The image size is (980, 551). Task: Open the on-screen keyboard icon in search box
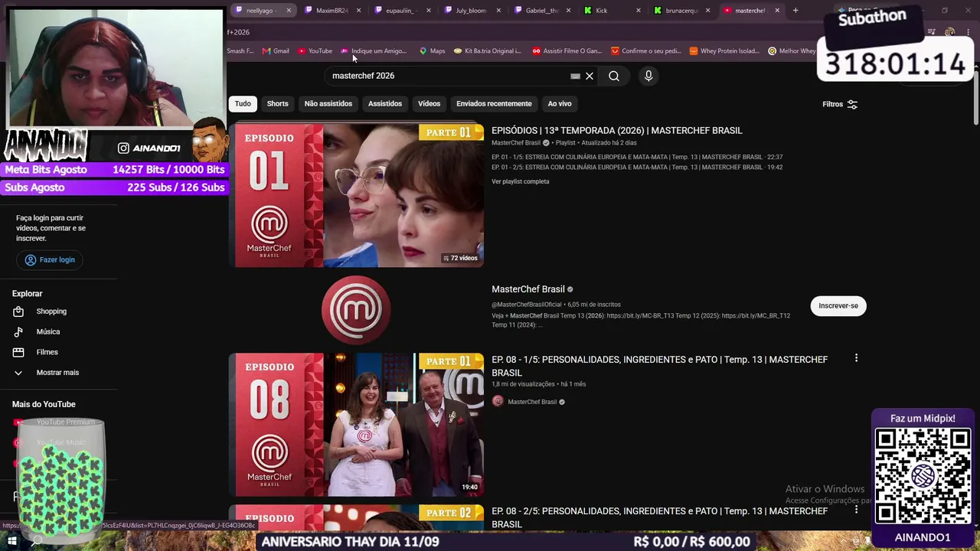coord(575,77)
